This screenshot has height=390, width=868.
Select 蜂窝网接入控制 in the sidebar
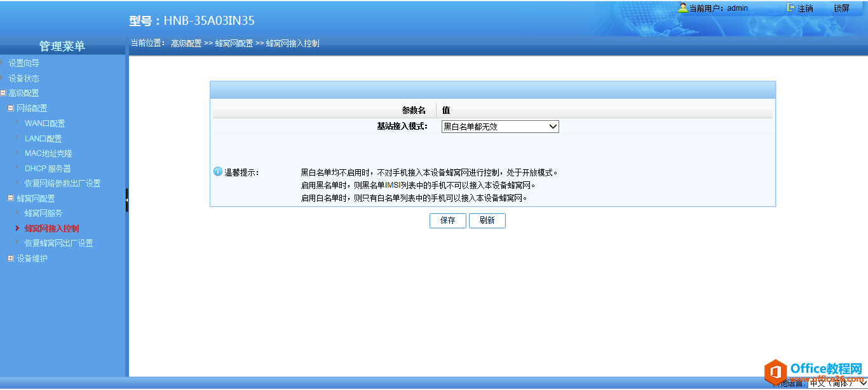52,228
